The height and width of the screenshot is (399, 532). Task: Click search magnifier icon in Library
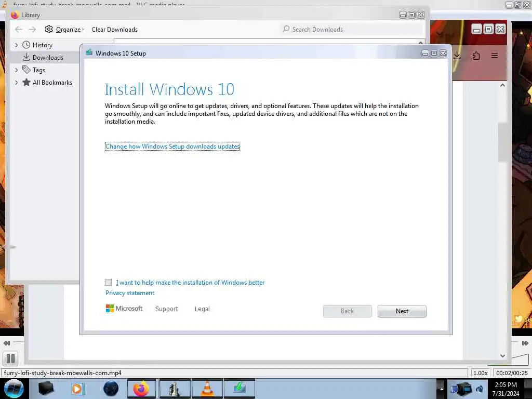click(x=286, y=29)
